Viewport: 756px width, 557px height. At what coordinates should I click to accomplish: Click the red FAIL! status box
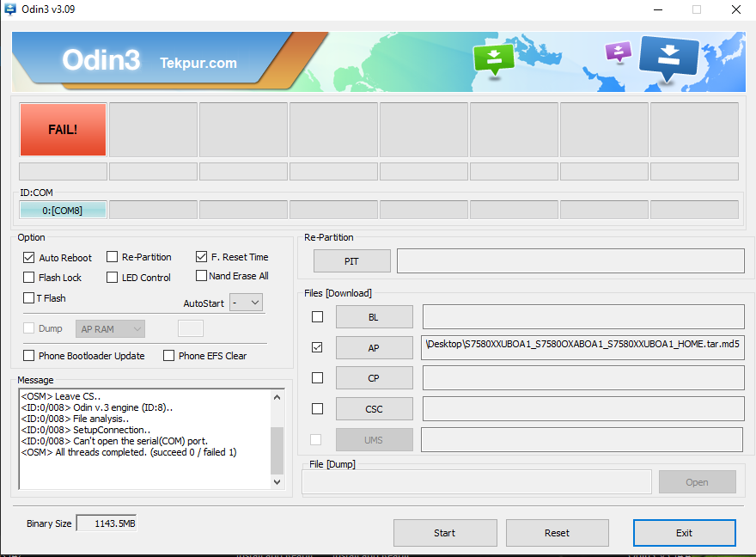[64, 130]
